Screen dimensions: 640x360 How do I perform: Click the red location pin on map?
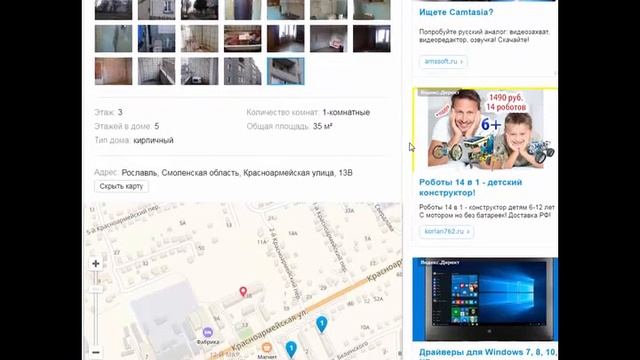[243, 291]
